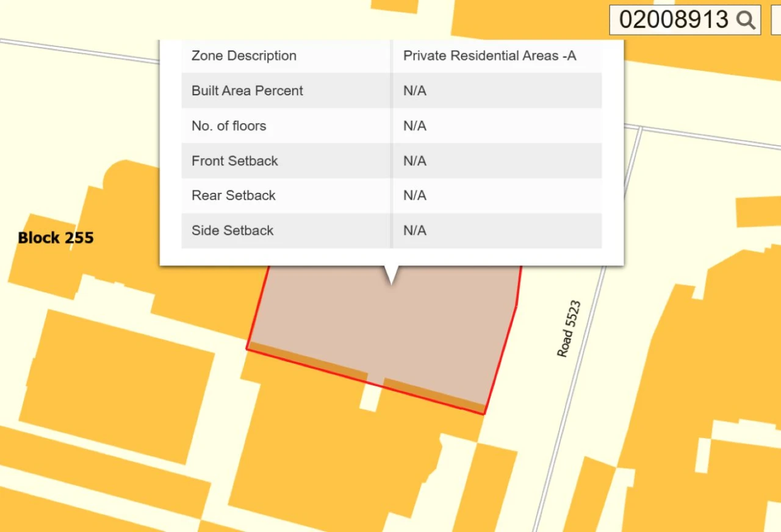The height and width of the screenshot is (532, 781).
Task: Click N/A value for Front Setback
Action: (x=414, y=161)
